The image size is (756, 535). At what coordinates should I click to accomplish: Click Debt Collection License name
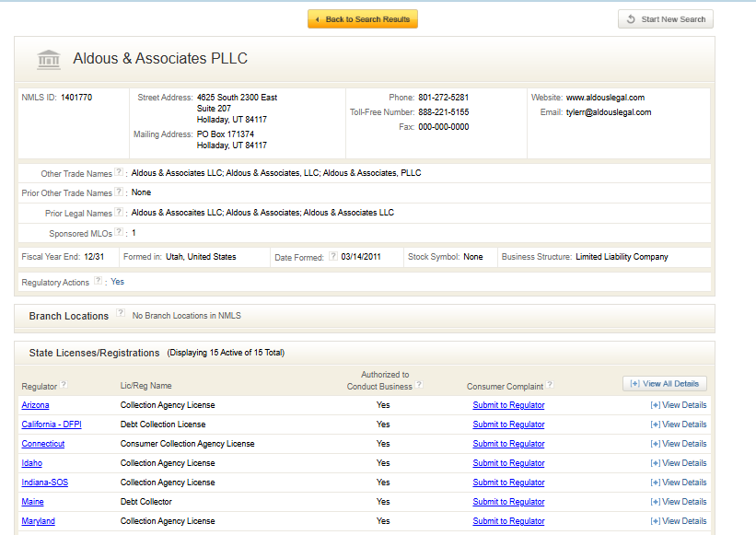click(163, 425)
